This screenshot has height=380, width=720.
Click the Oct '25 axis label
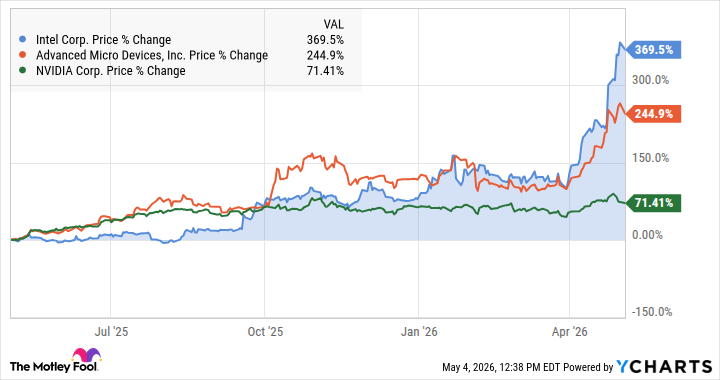point(265,331)
